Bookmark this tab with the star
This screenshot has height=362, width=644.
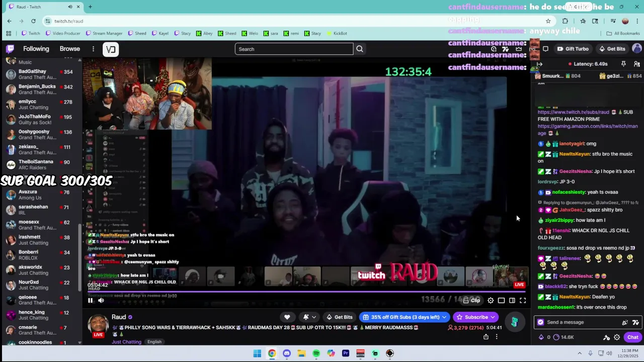548,21
